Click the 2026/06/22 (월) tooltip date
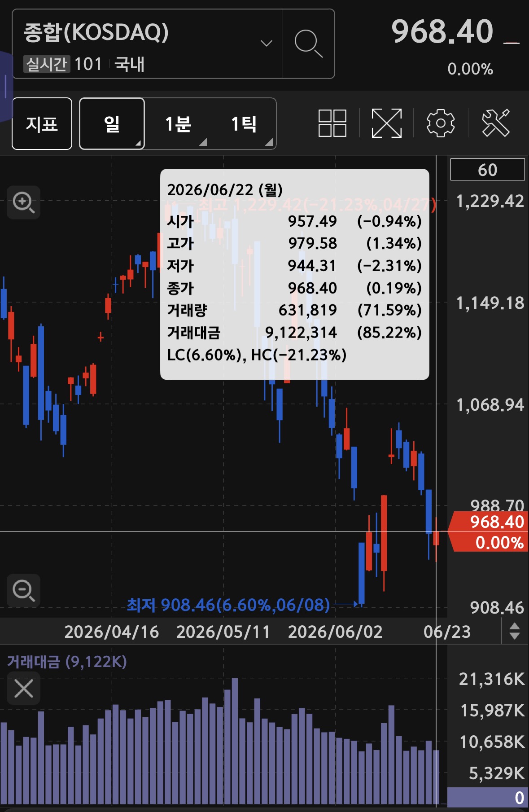The height and width of the screenshot is (812, 529). pos(225,189)
